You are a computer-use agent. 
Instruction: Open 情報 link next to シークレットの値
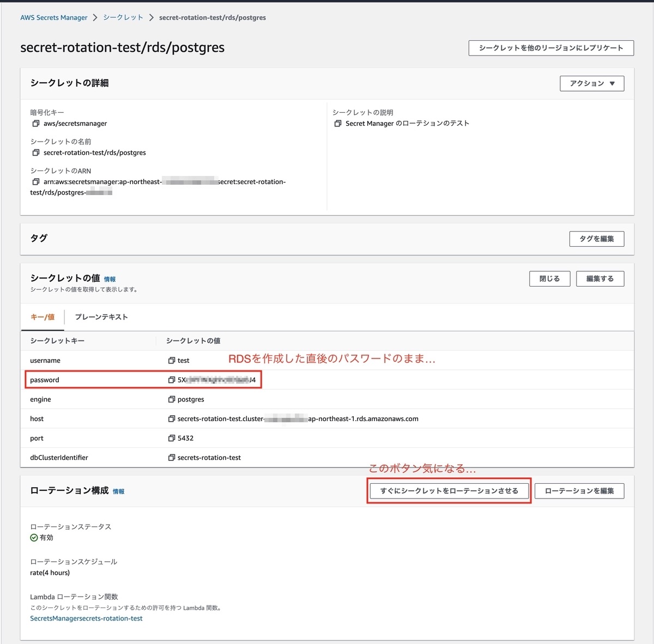click(110, 279)
